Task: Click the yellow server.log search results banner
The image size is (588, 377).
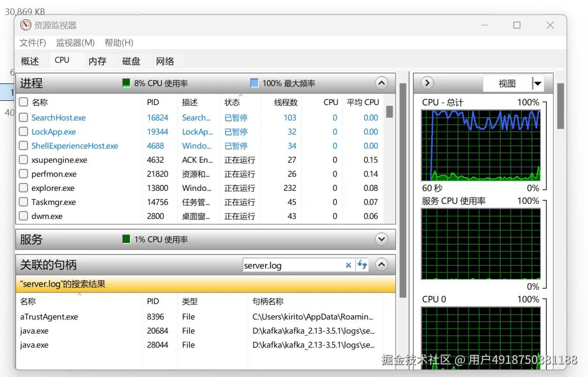Action: [206, 284]
